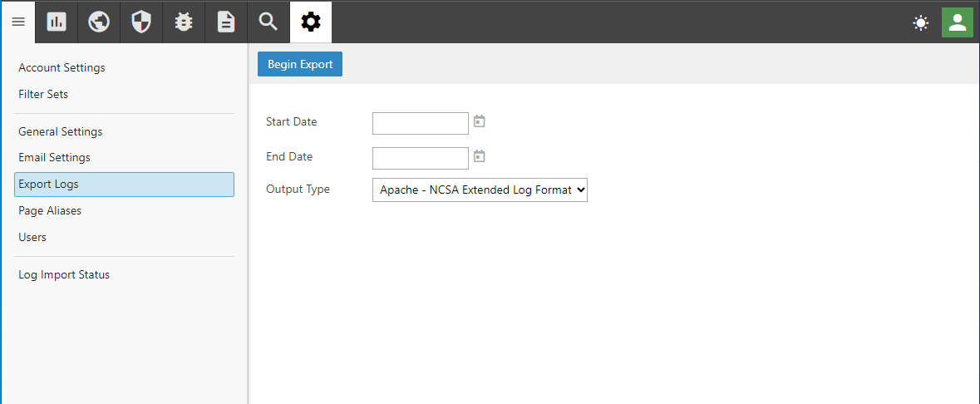Open the bar chart reports icon
This screenshot has height=404, width=980.
point(57,22)
